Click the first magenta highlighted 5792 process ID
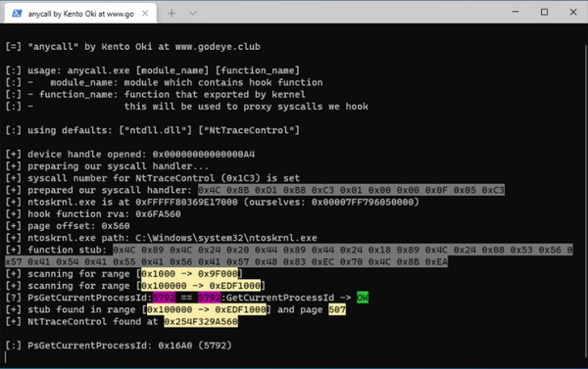Screen dimensions: 588x369 164,298
